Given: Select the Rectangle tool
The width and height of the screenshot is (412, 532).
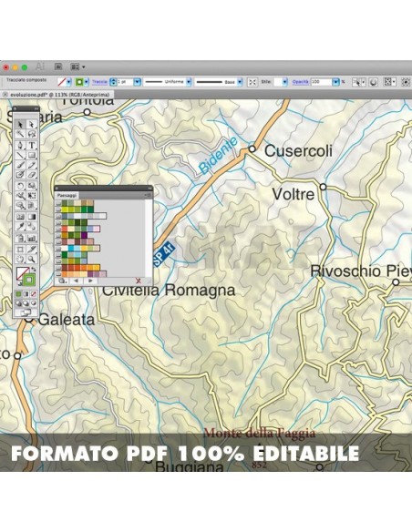Looking at the screenshot, I should [32, 155].
